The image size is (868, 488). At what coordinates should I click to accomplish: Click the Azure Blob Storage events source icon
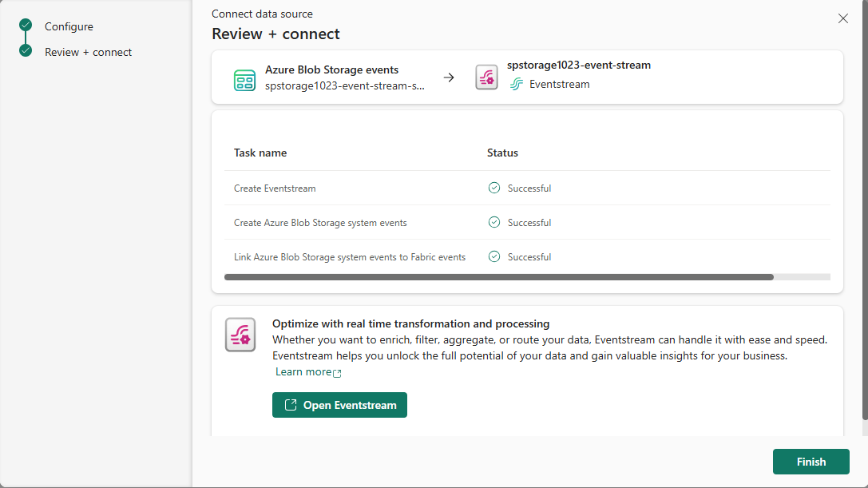point(244,78)
